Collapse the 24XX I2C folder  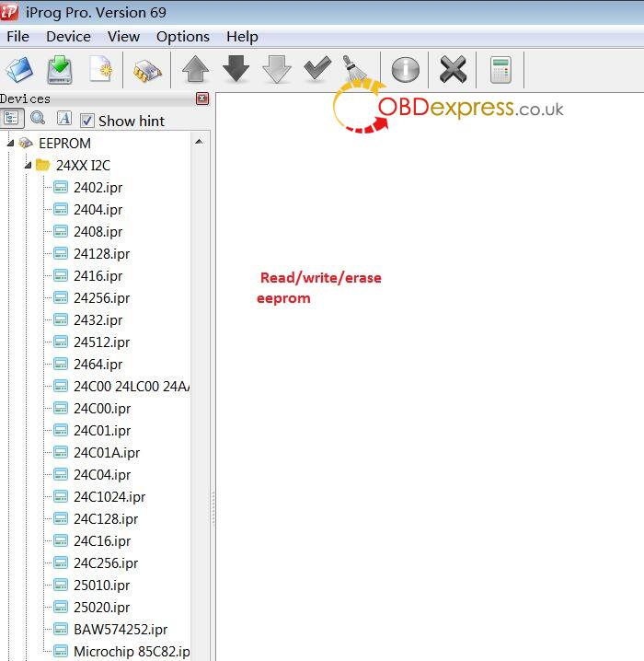click(28, 166)
